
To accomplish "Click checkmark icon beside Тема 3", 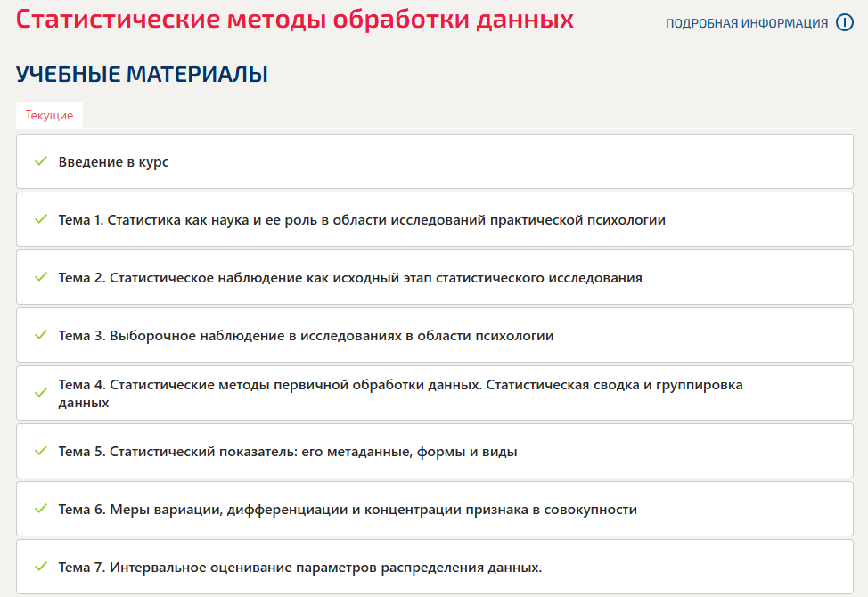I will [41, 335].
